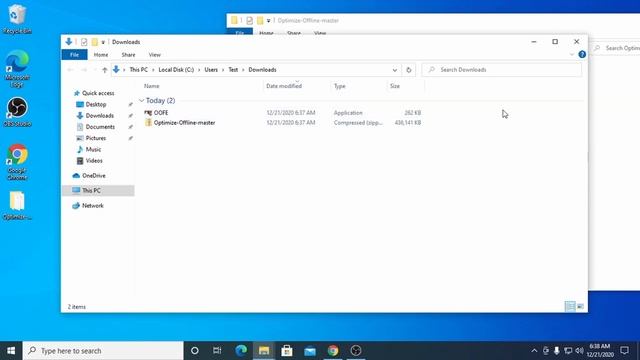Click the Properties quick access toolbar icon
This screenshot has height=360, width=640.
[x=84, y=42]
